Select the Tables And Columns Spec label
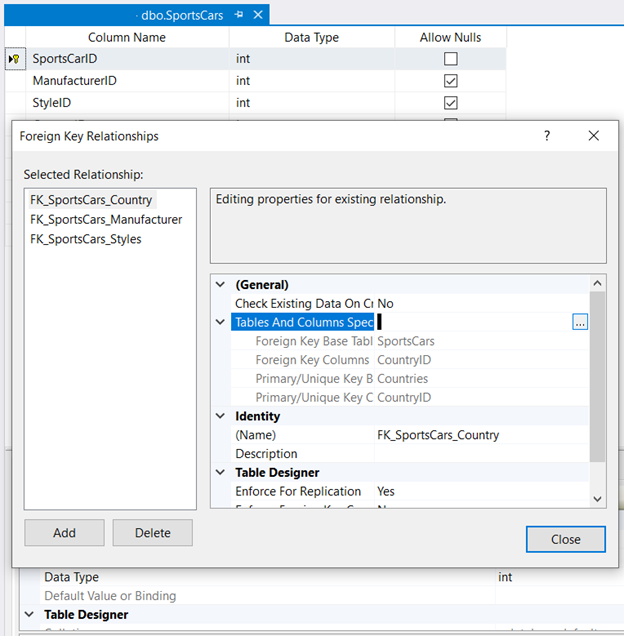Image resolution: width=624 pixels, height=636 pixels. (303, 322)
